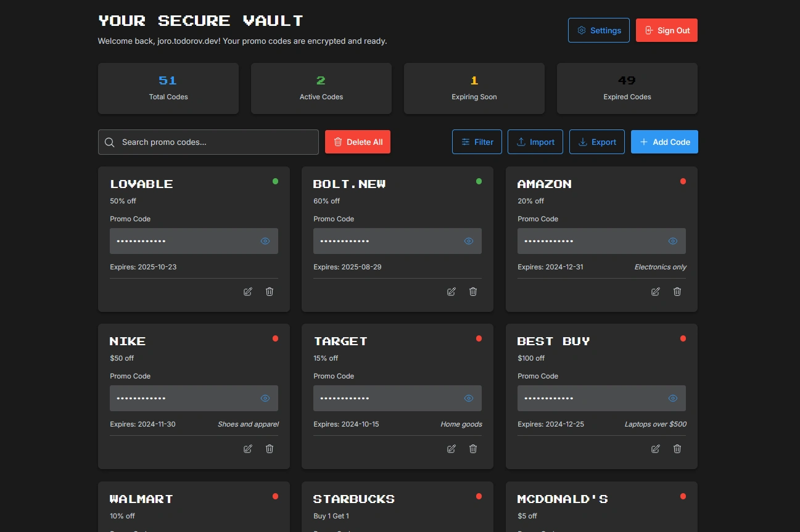
Task: Click the 'Expires: 2025-10-23' text
Action: 143,267
